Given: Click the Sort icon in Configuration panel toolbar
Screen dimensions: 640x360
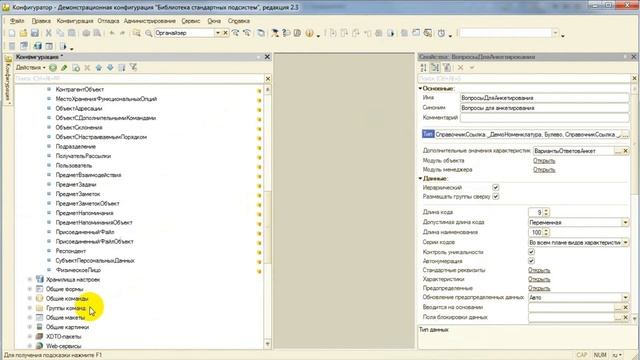Looking at the screenshot, I should 122,68.
